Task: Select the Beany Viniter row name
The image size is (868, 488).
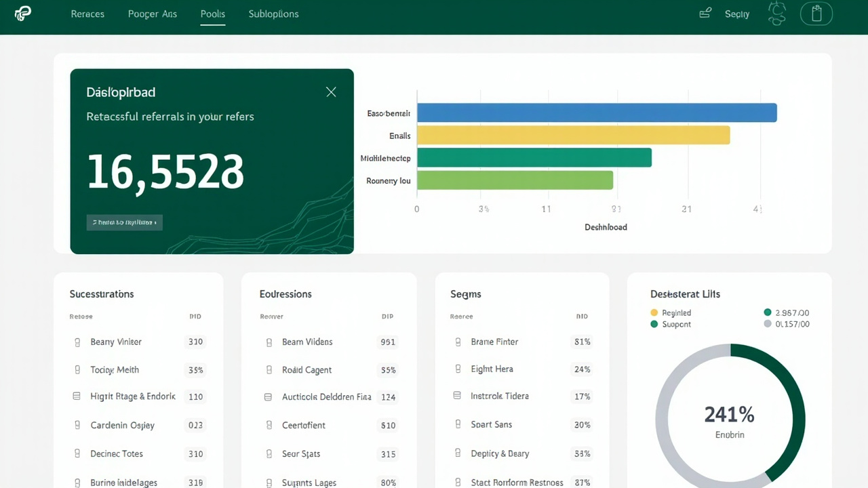Action: pos(116,342)
